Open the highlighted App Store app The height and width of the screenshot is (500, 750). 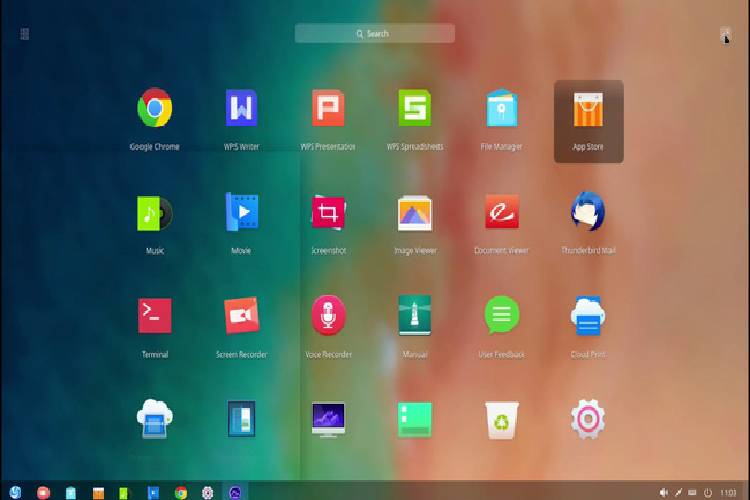[x=588, y=121]
